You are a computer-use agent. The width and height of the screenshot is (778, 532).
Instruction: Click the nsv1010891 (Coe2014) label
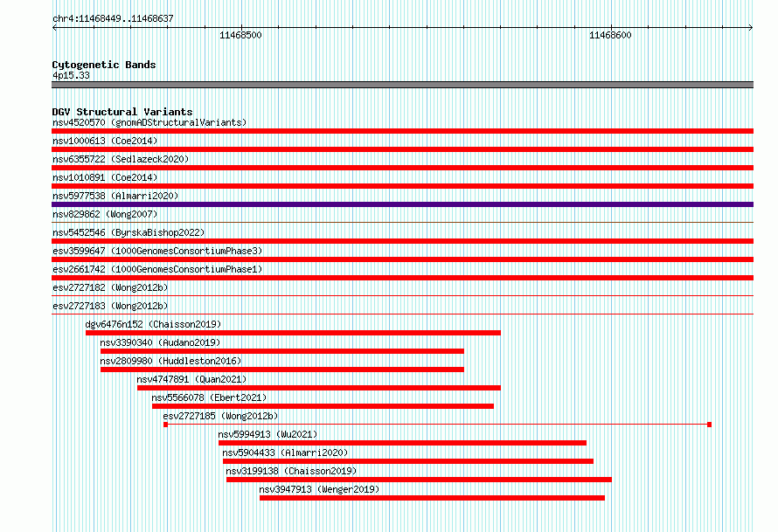[105, 177]
